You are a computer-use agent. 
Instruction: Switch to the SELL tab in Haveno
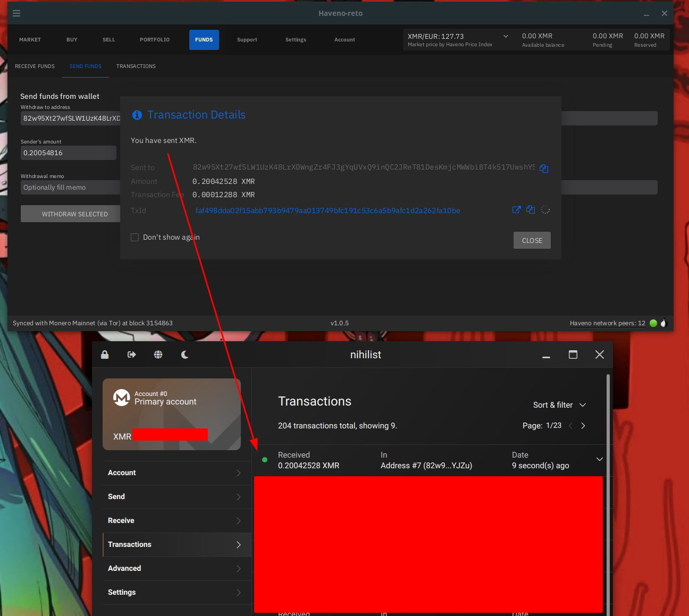108,40
